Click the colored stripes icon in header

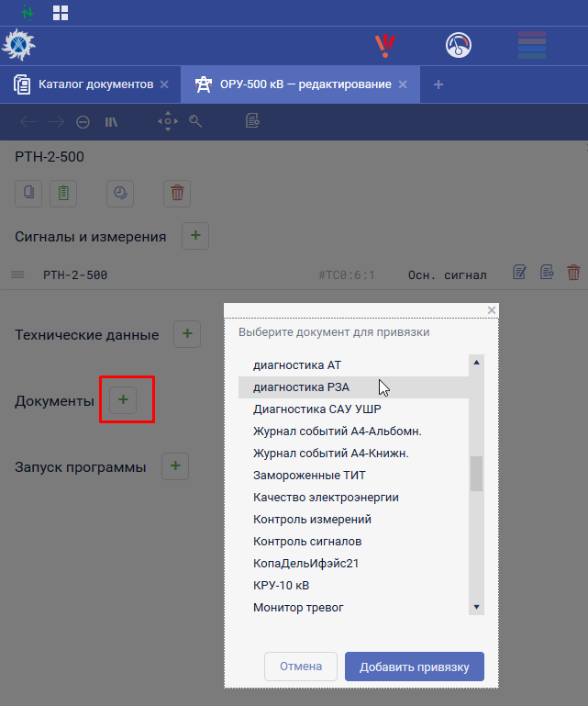click(x=532, y=45)
